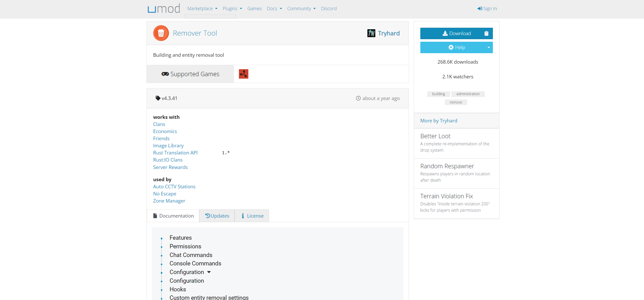The width and height of the screenshot is (644, 300).
Task: Click the Download button
Action: [x=456, y=33]
